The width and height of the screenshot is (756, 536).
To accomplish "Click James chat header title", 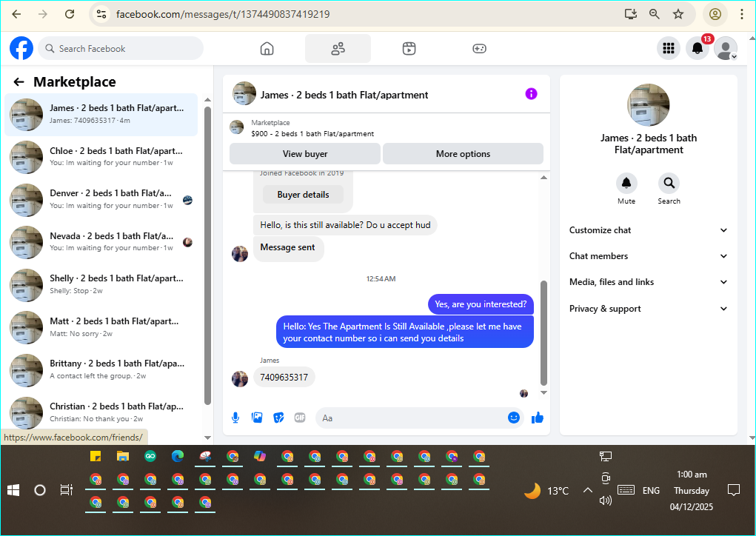I will [x=344, y=95].
